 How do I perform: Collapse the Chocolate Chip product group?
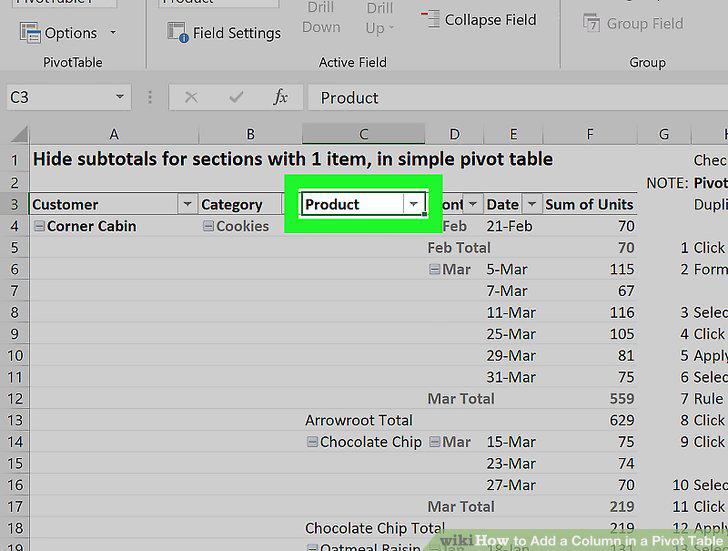click(x=312, y=442)
